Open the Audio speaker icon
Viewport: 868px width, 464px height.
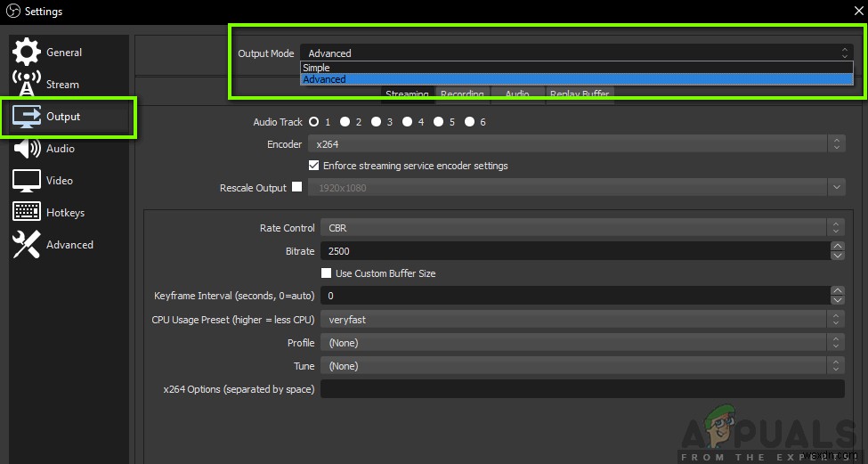(x=27, y=149)
